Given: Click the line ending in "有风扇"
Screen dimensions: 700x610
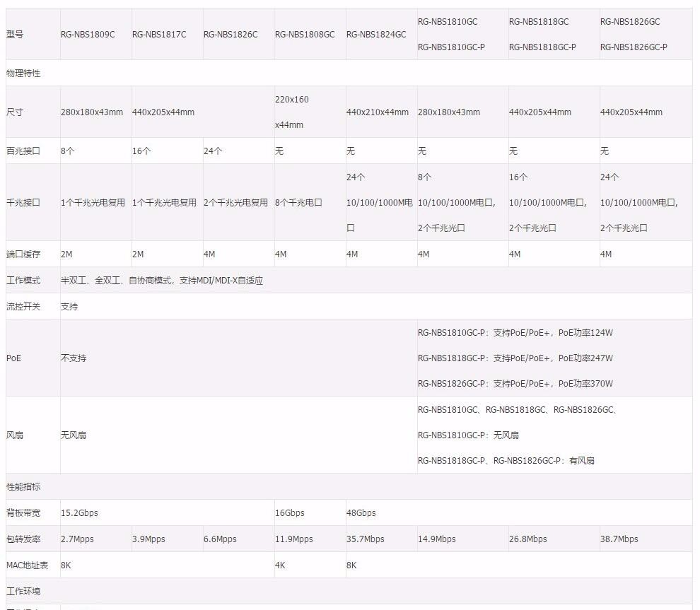Looking at the screenshot, I should pos(506,461).
